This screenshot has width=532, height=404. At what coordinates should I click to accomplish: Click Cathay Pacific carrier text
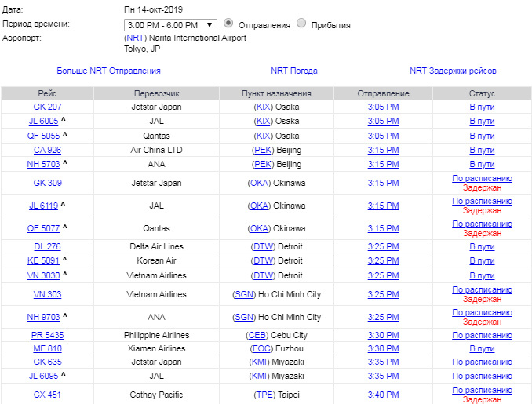pos(156,395)
